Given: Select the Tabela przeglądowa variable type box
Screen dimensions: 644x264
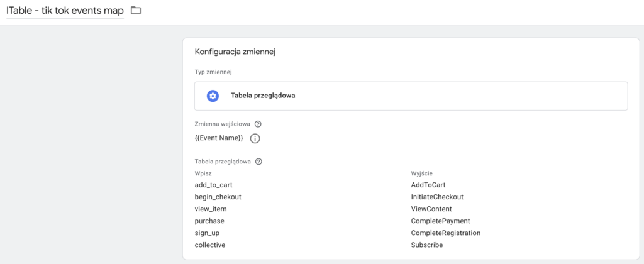Looking at the screenshot, I should pyautogui.click(x=411, y=96).
